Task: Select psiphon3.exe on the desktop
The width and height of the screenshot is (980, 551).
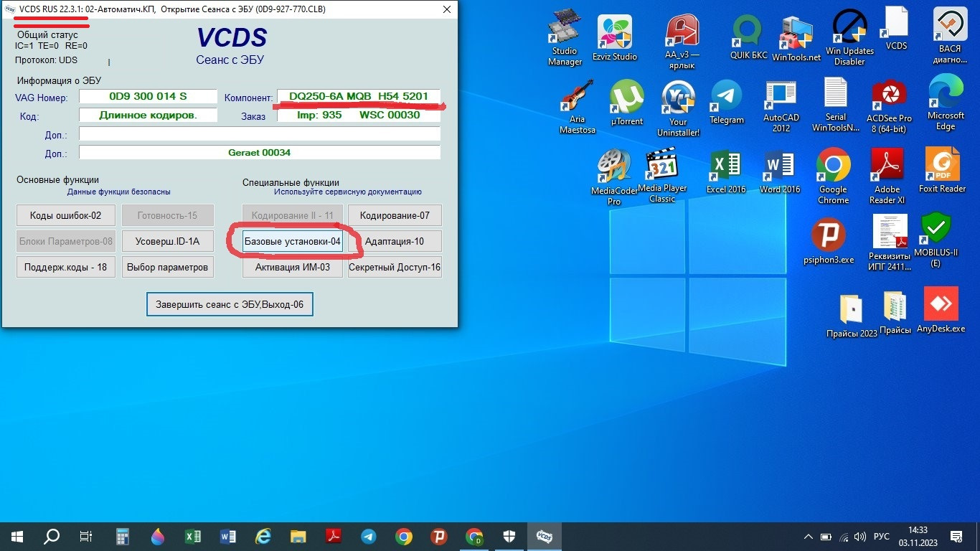Action: [829, 242]
